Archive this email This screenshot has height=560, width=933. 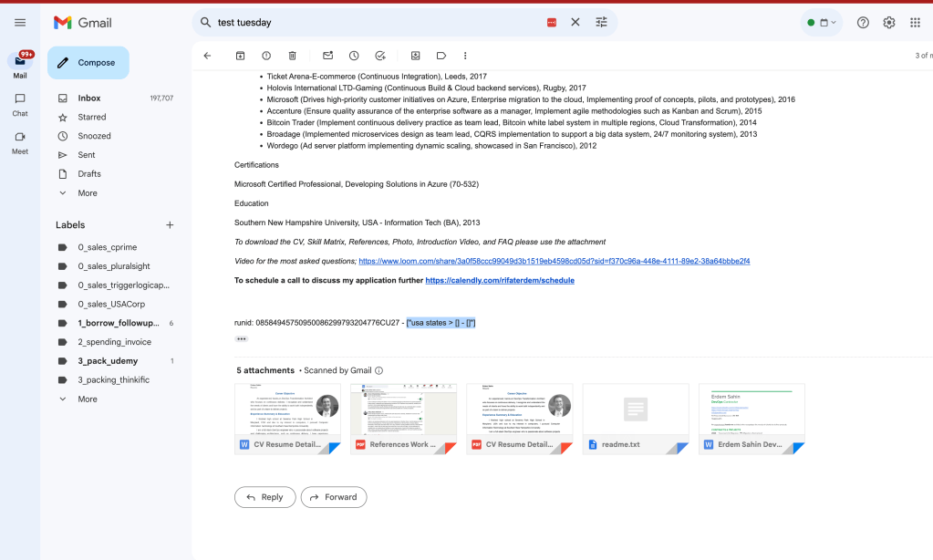click(x=241, y=56)
